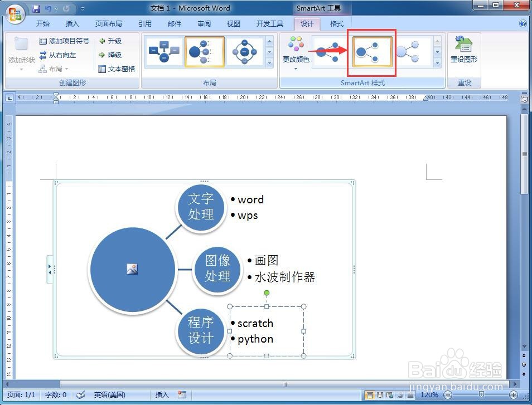Choose first layout thumbnail with rectangles

pyautogui.click(x=164, y=52)
